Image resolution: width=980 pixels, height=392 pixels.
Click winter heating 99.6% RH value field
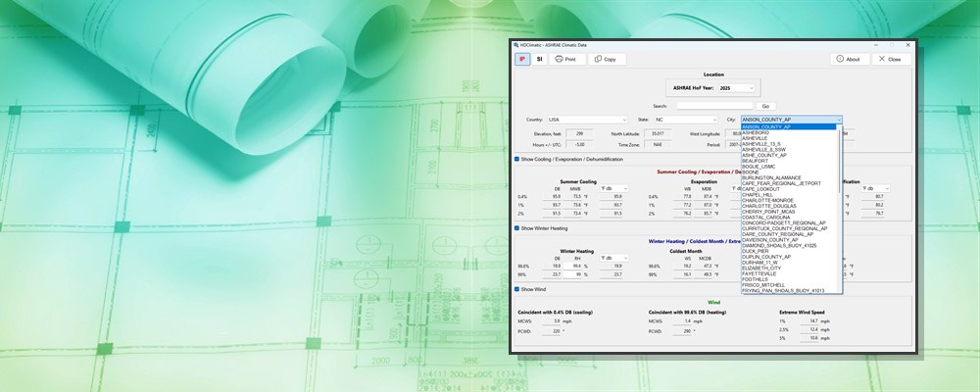[572, 266]
